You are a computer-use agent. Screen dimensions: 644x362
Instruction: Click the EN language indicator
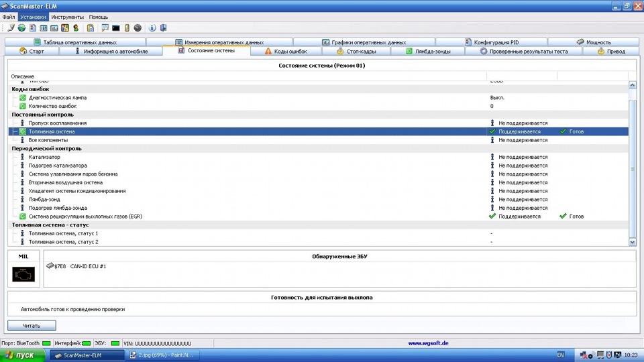tap(560, 355)
